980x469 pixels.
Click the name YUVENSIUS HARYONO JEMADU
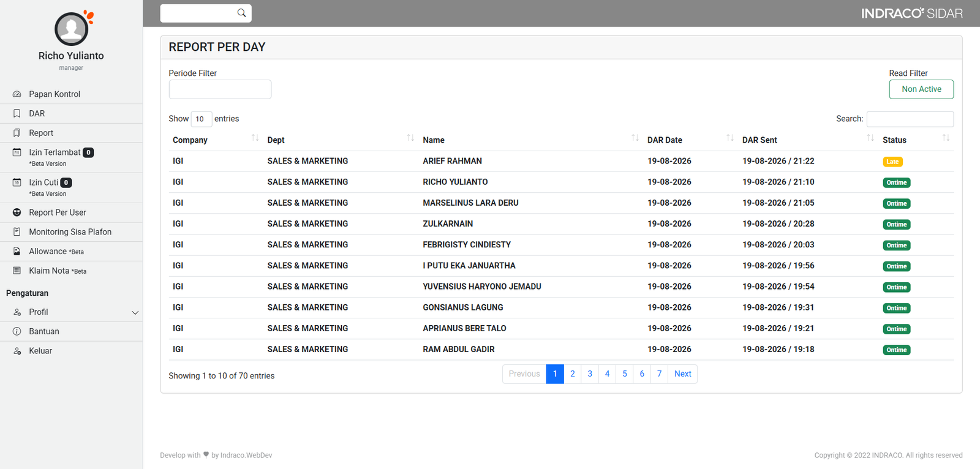coord(482,287)
